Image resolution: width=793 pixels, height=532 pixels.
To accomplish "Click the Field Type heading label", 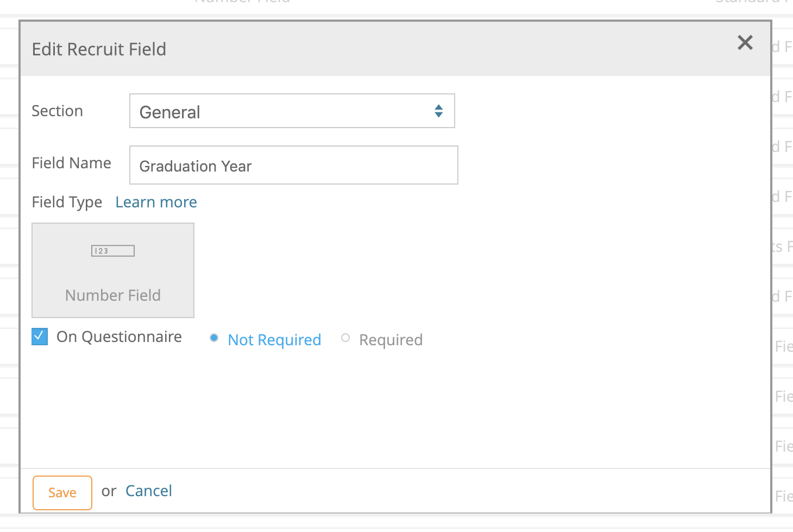I will 67,202.
